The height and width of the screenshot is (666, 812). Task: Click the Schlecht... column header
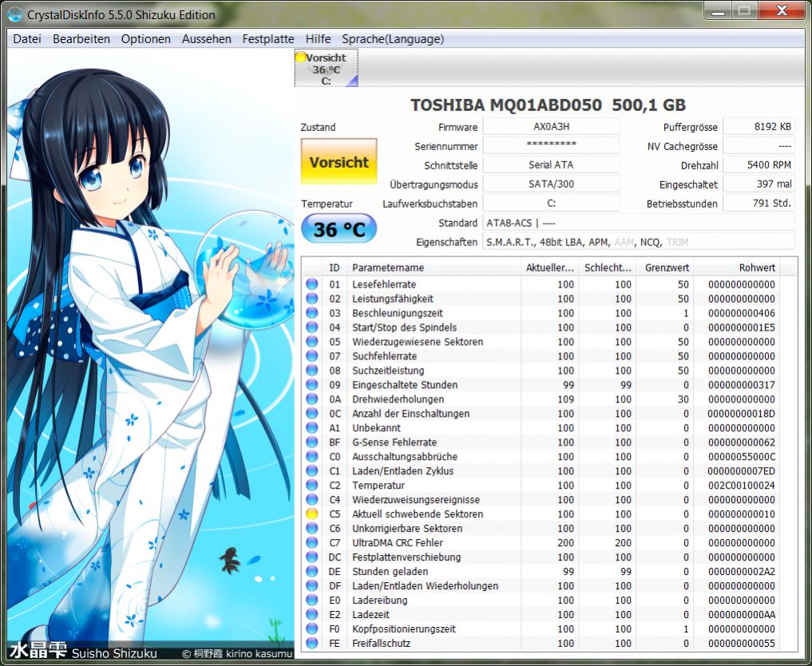[x=608, y=268]
